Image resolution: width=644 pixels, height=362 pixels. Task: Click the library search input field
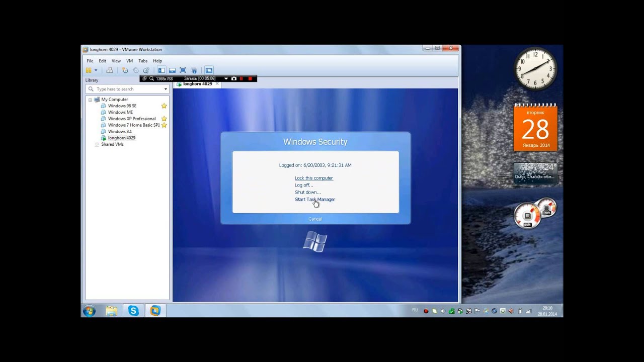click(x=128, y=89)
